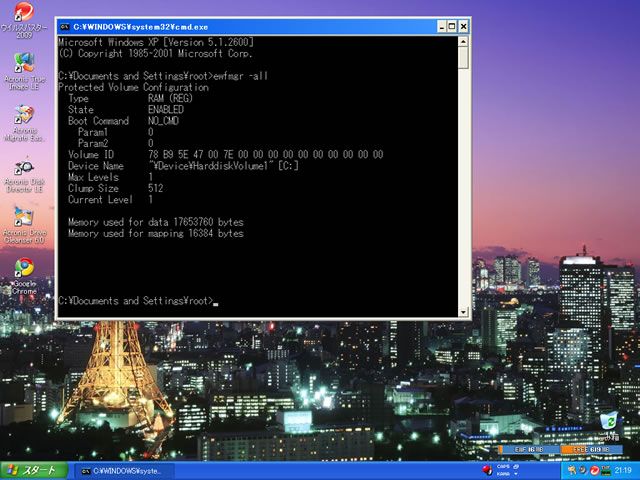Toggle the KANA indicator in language bar
Viewport: 640px width, 480px height.
503,474
